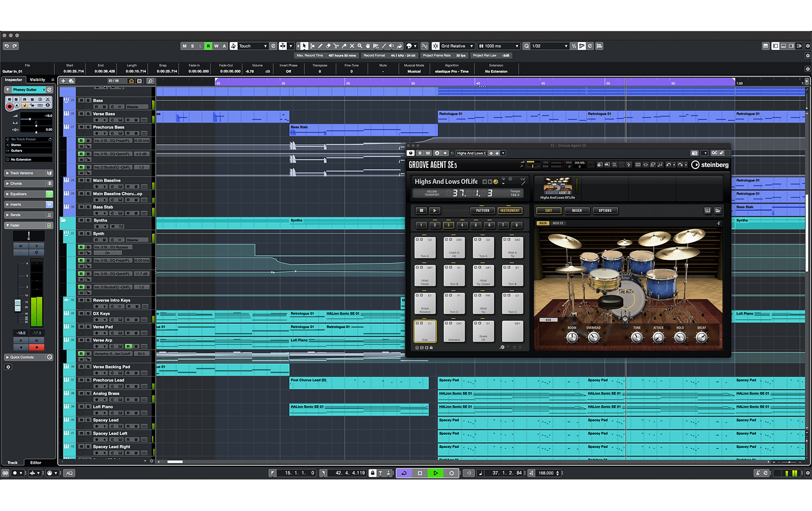Open Groove Agent OPTIONS tab
The image size is (812, 511).
point(605,211)
